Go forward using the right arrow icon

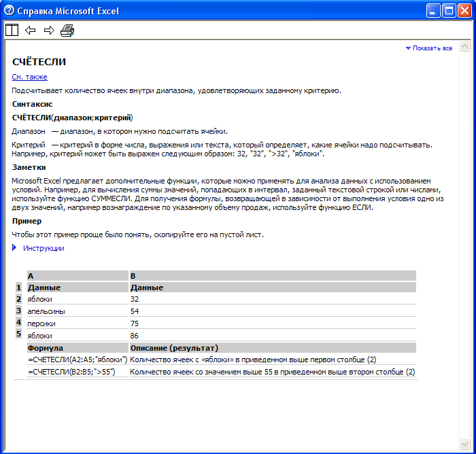pos(49,30)
